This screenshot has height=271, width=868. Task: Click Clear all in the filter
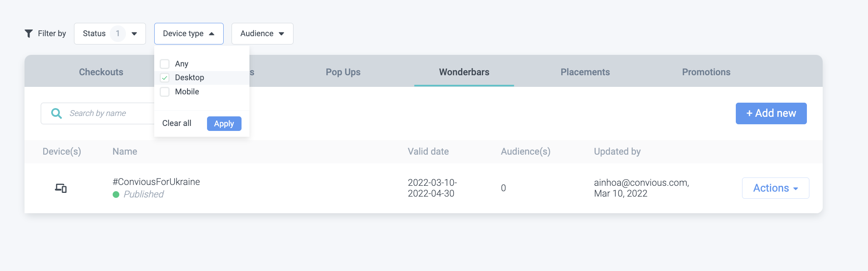177,123
